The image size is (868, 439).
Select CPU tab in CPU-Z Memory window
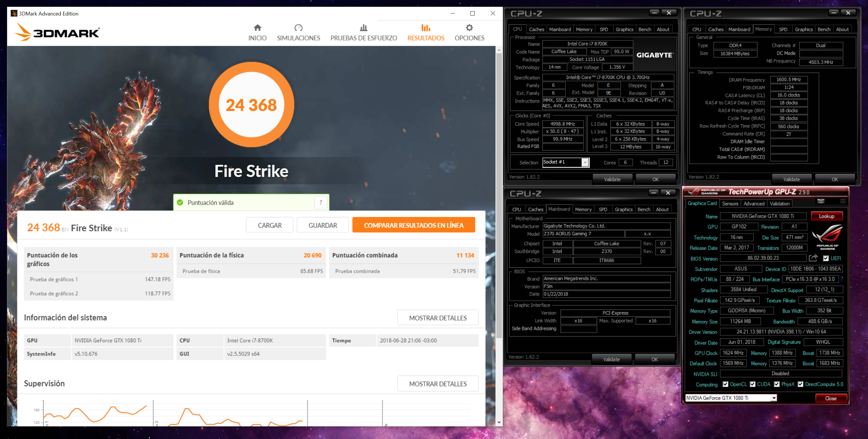696,29
